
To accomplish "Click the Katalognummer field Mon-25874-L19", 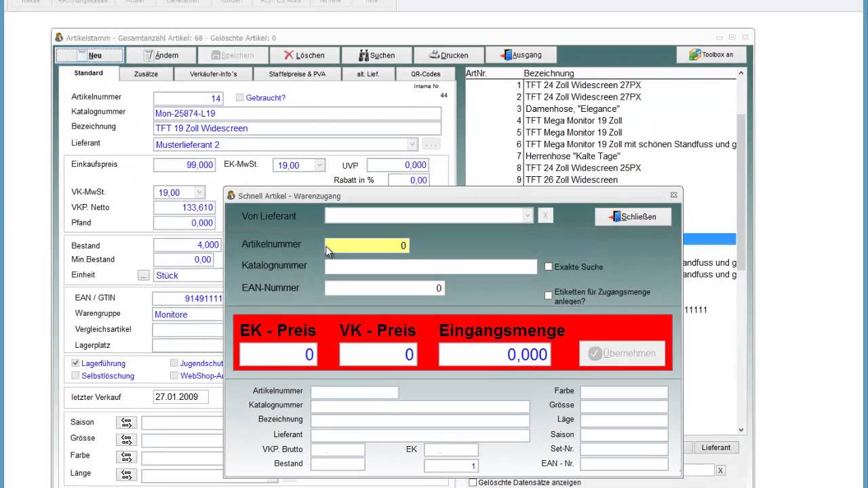I will 297,113.
